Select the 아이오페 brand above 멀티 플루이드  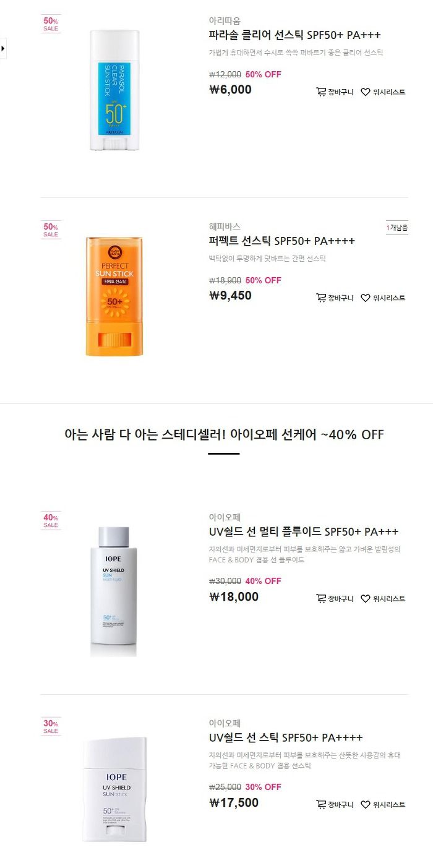(x=225, y=518)
